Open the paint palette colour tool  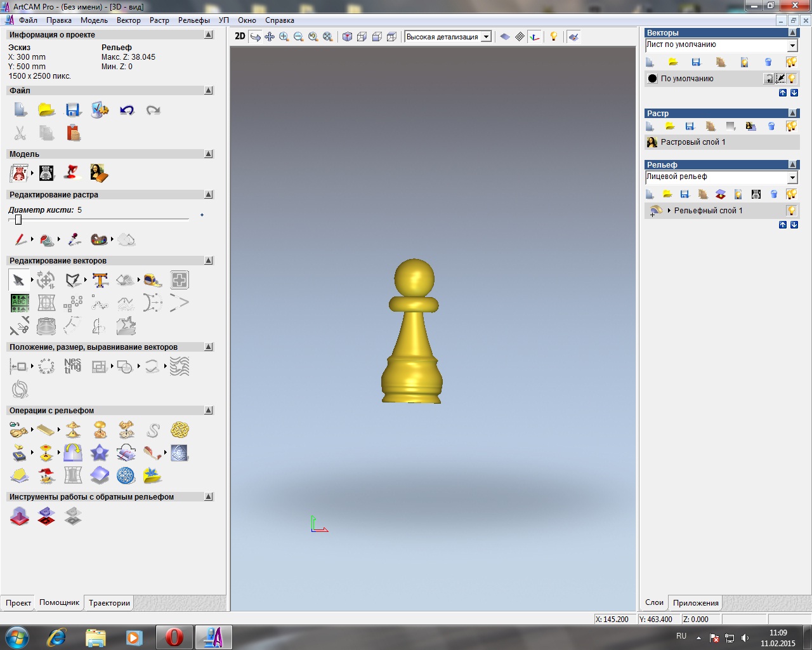coord(99,239)
